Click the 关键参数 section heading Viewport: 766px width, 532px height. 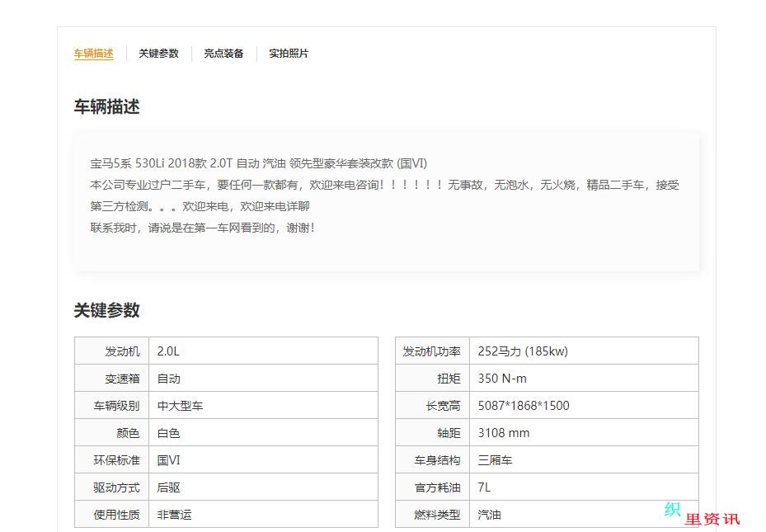point(107,310)
